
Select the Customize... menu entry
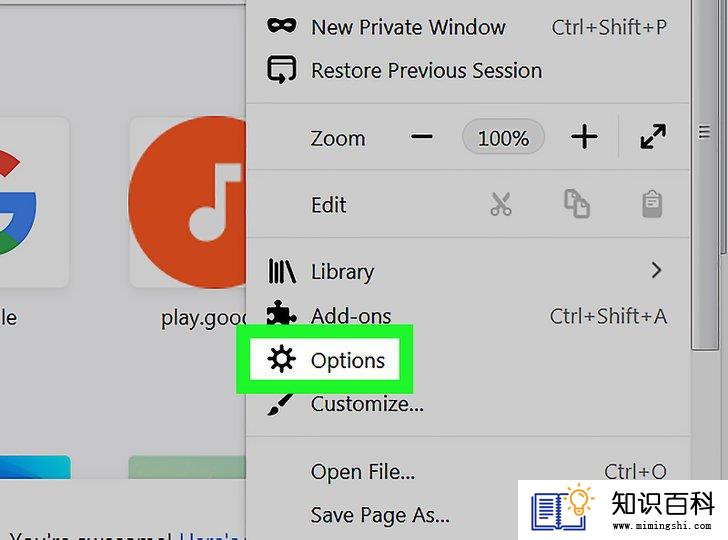[367, 404]
